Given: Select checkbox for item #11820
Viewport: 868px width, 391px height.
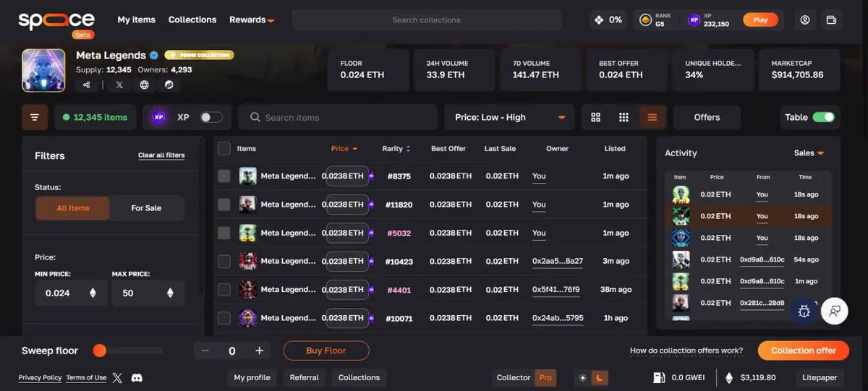Looking at the screenshot, I should [x=224, y=205].
